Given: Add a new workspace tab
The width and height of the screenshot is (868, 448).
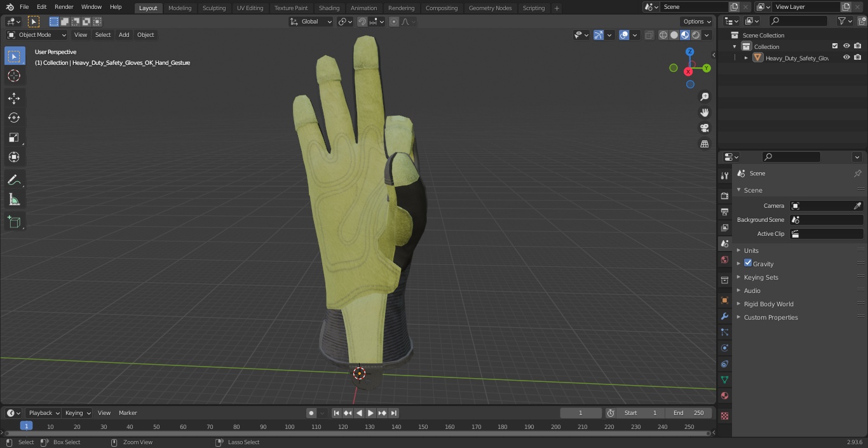Looking at the screenshot, I should (557, 8).
